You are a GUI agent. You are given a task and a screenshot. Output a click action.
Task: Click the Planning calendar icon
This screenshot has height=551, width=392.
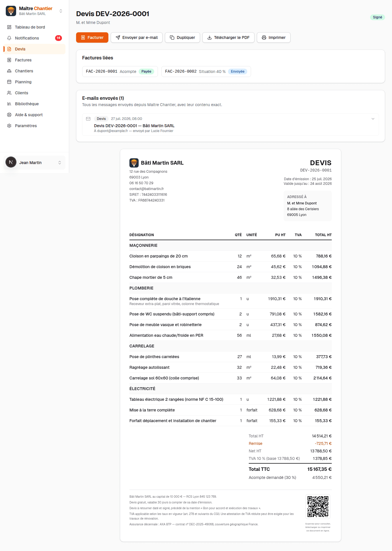[x=9, y=82]
